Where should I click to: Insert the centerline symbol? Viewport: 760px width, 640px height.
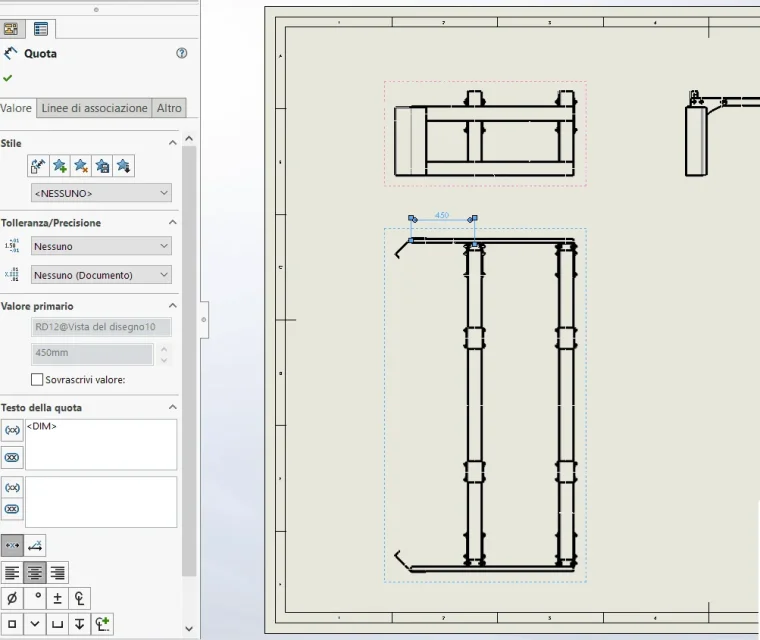pyautogui.click(x=79, y=598)
